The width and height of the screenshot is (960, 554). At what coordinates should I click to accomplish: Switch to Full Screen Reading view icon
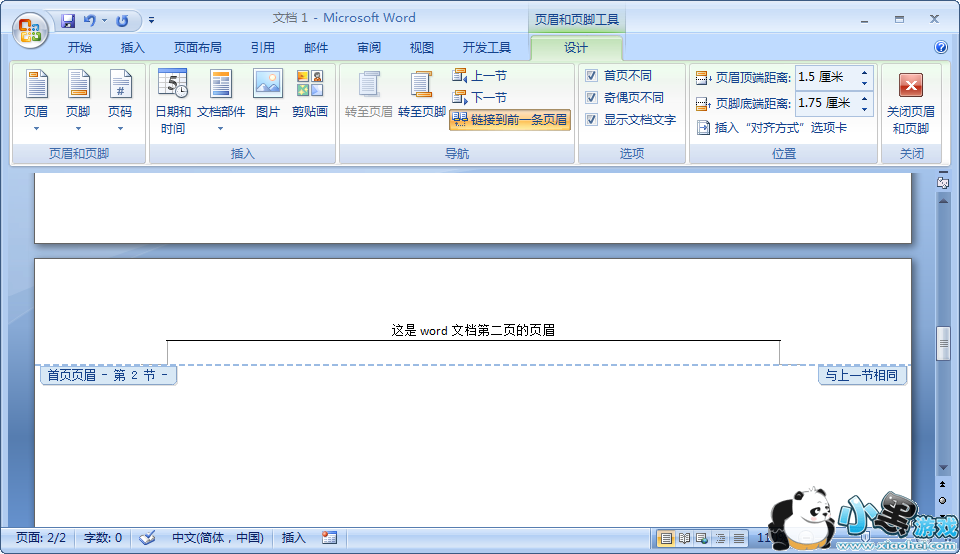(684, 539)
